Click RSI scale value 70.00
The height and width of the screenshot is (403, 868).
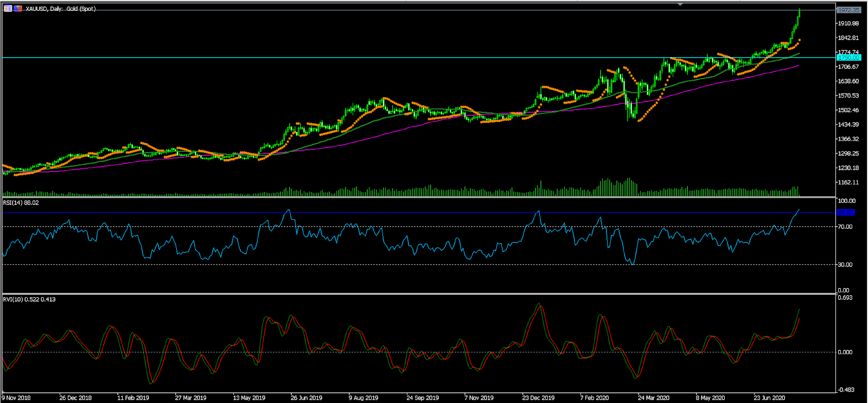point(845,227)
